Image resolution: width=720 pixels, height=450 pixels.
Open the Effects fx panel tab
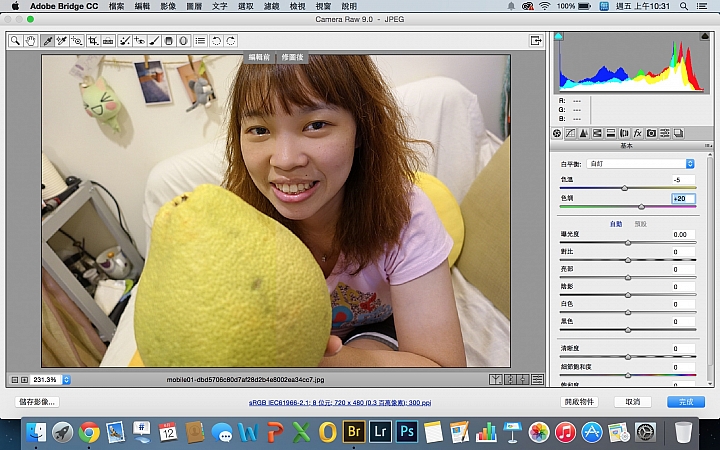(637, 133)
